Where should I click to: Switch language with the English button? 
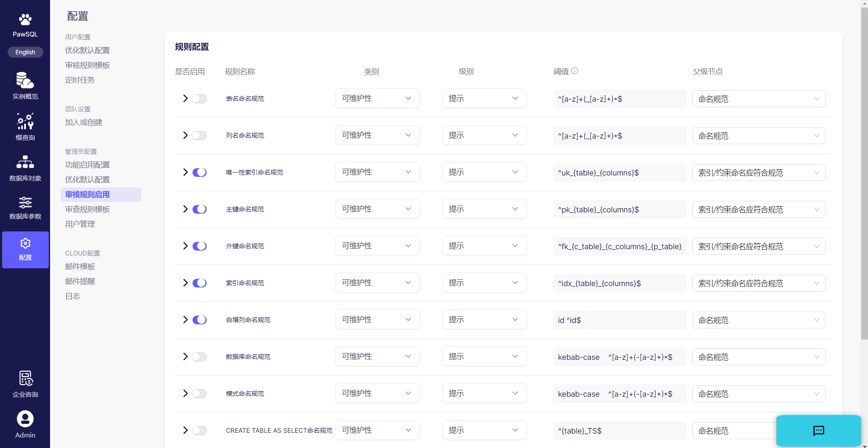coord(25,52)
